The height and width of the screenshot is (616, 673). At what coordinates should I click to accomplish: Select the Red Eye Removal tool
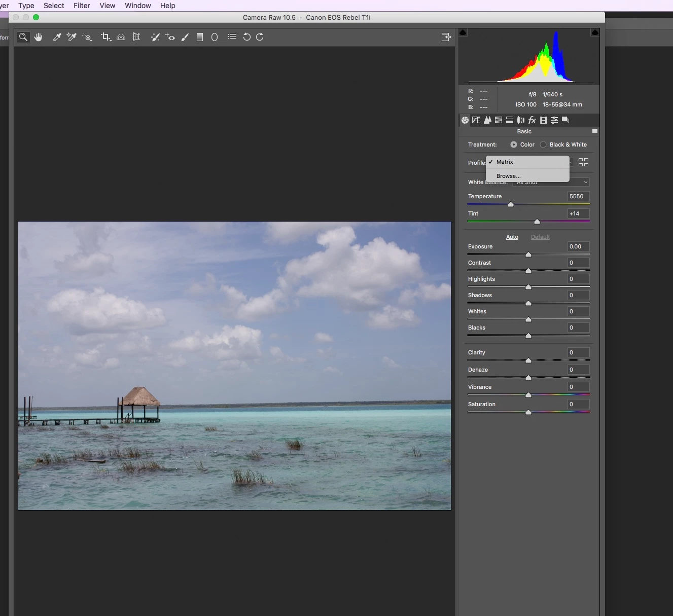(x=170, y=37)
